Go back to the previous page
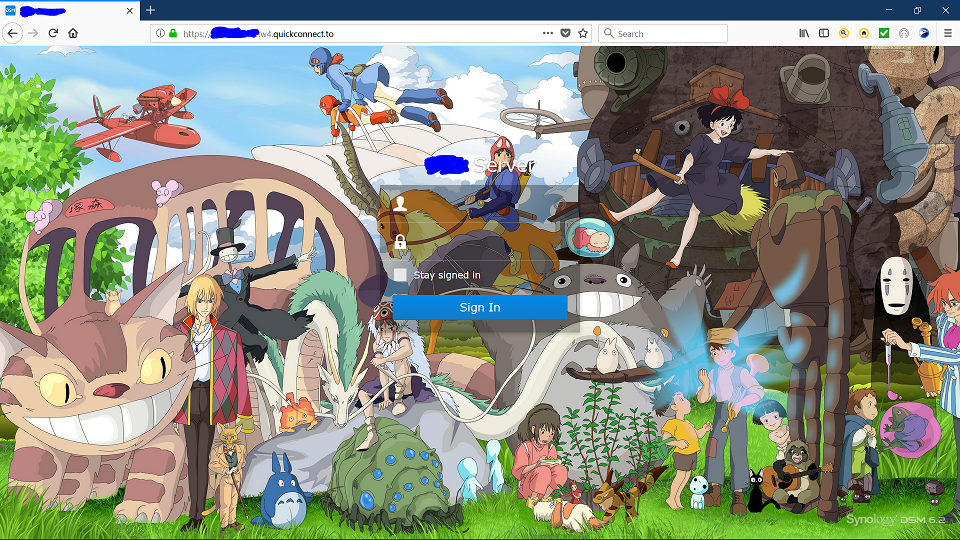This screenshot has height=540, width=960. click(12, 33)
